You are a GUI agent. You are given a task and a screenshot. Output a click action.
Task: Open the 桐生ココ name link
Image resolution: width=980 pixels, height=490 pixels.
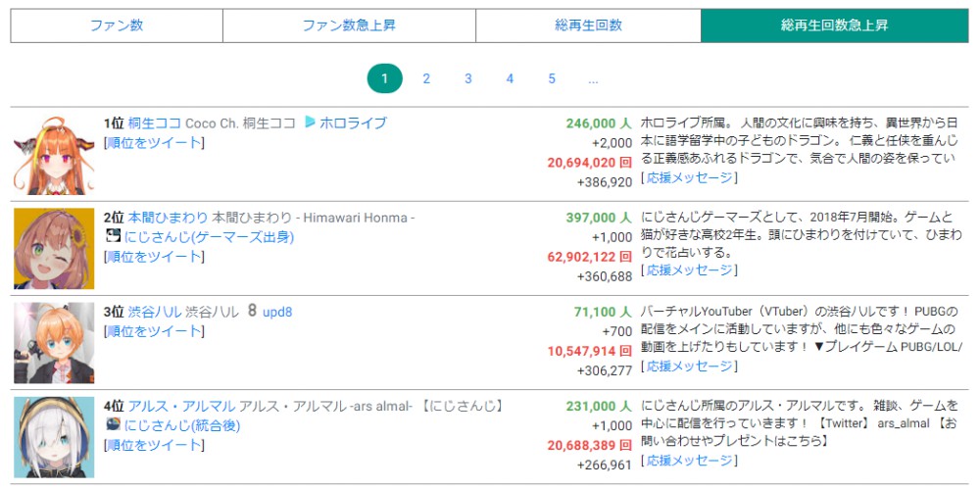[x=155, y=123]
